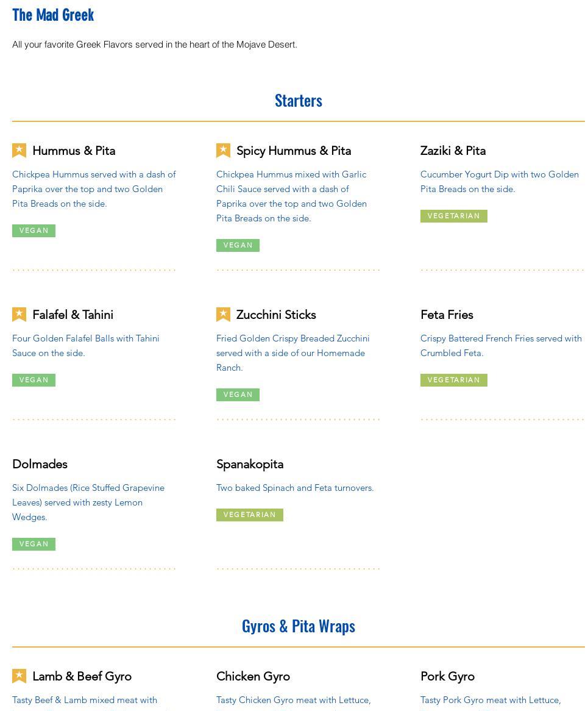Click the VEGAN tag under Dolmades

(x=34, y=544)
